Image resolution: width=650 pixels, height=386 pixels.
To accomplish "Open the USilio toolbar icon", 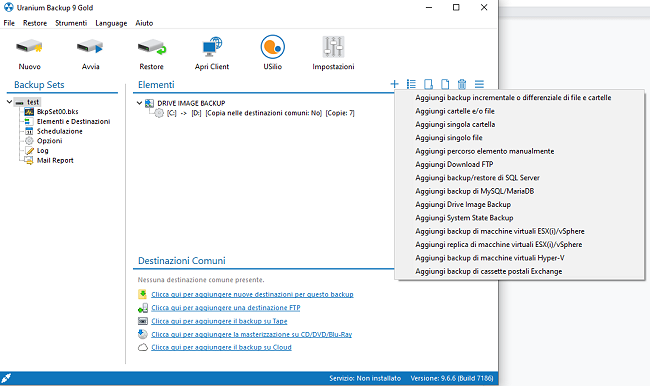I will (272, 47).
